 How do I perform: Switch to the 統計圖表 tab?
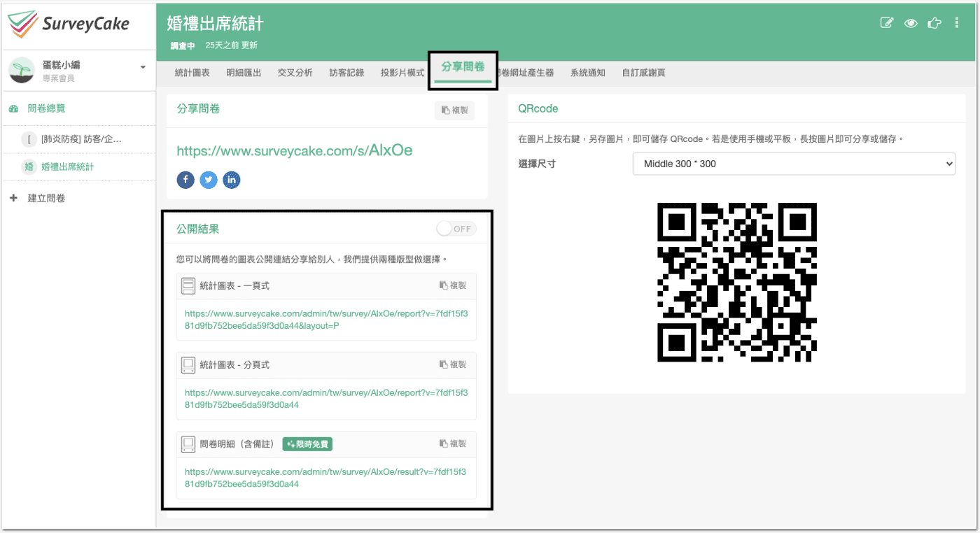coord(192,73)
